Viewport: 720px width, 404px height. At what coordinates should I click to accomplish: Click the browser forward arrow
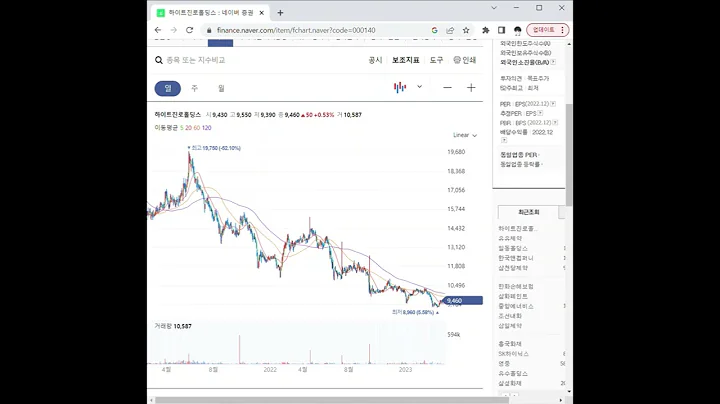click(x=174, y=30)
